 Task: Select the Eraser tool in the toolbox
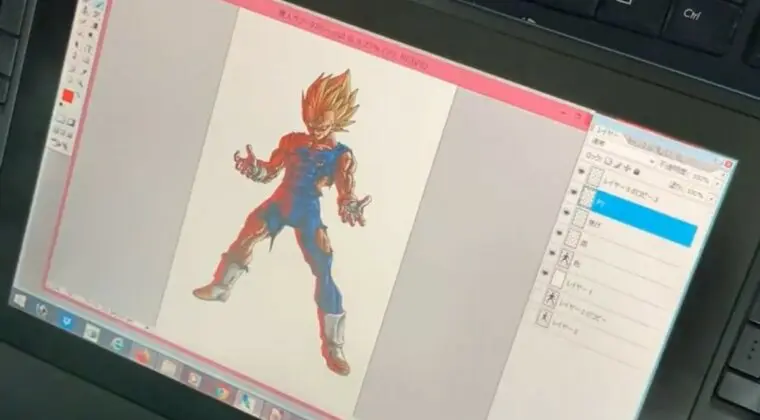82,21
